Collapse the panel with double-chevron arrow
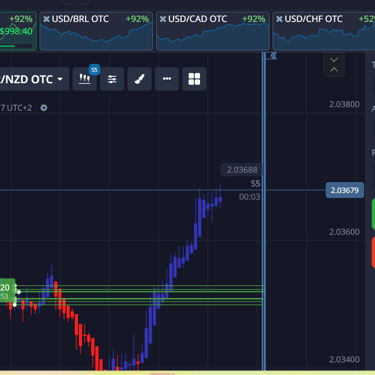 coord(274,56)
